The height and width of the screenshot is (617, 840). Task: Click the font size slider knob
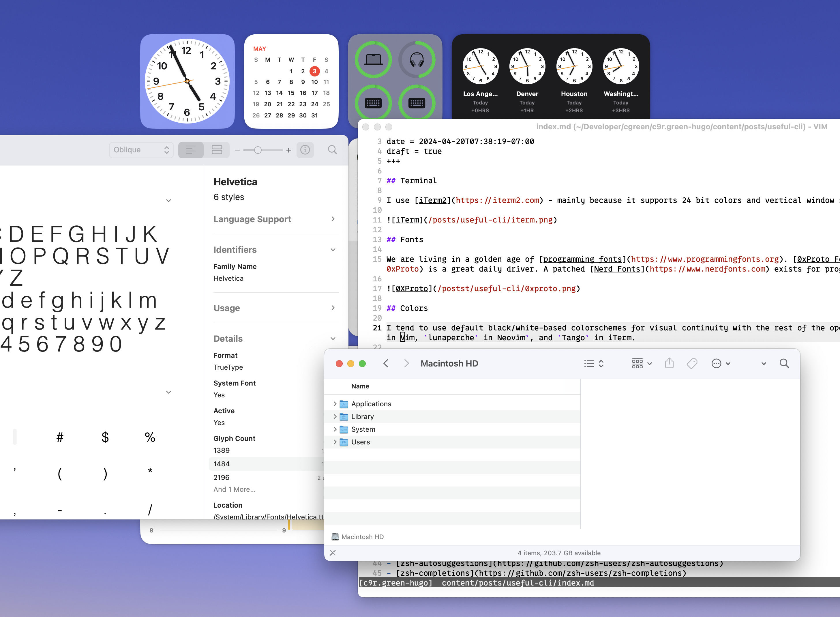pyautogui.click(x=258, y=150)
